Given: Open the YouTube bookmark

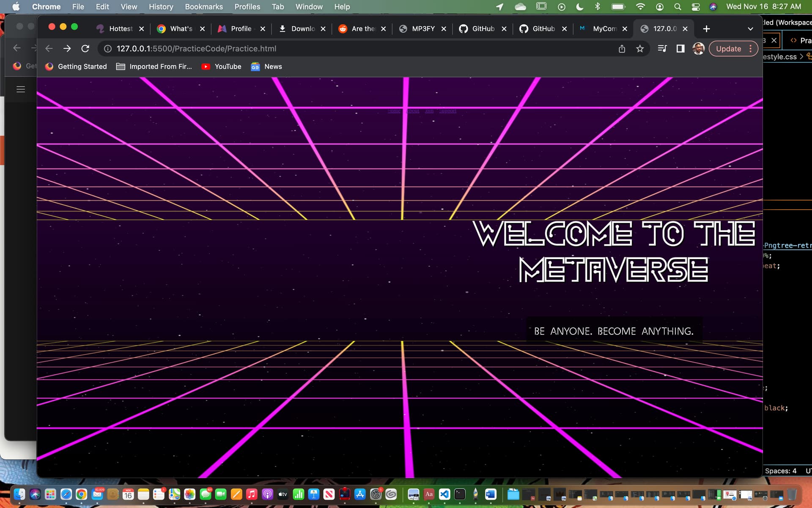Looking at the screenshot, I should (x=222, y=66).
